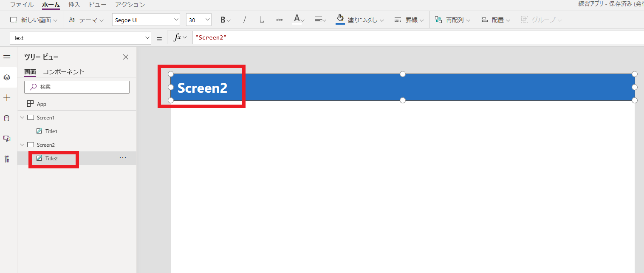Toggle bold formatting
Viewport: 644px width, 273px height.
coord(225,20)
